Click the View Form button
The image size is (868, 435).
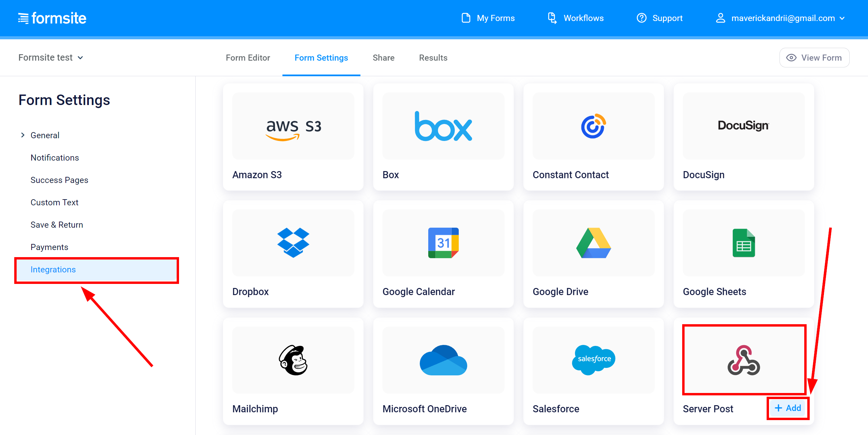click(x=814, y=57)
